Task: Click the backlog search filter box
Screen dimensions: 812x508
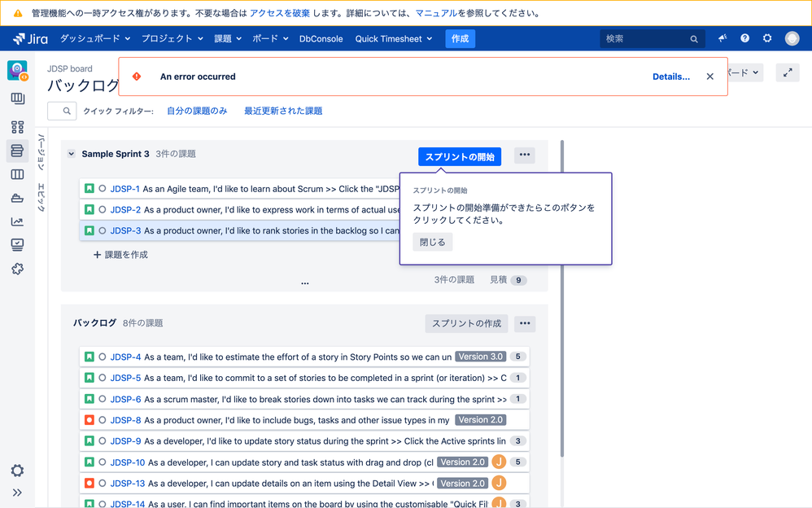Action: (x=62, y=111)
